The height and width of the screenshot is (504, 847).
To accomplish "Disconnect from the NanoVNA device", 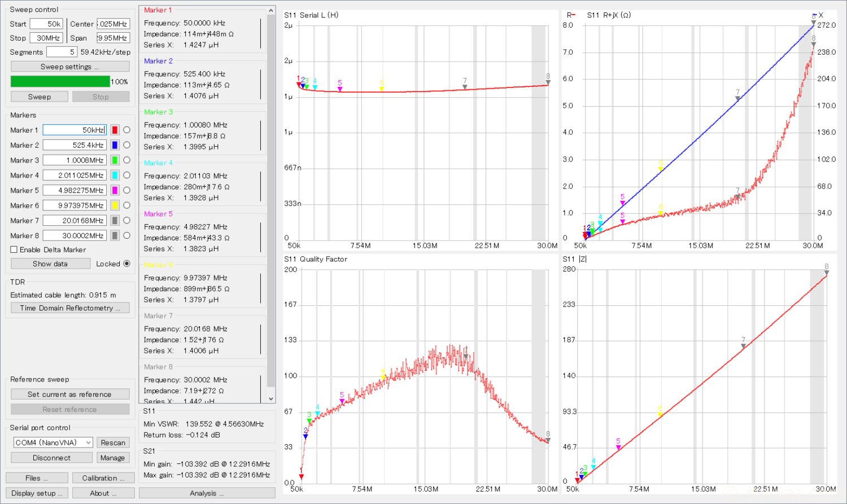I will pos(51,458).
